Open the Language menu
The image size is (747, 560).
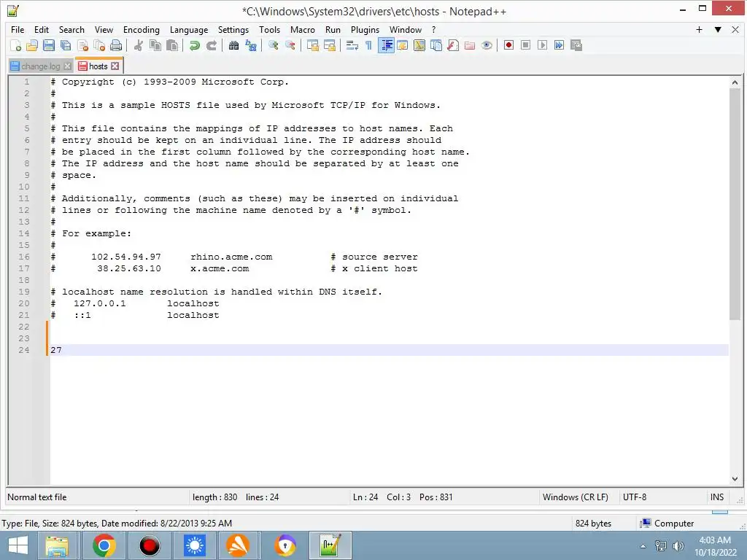189,29
